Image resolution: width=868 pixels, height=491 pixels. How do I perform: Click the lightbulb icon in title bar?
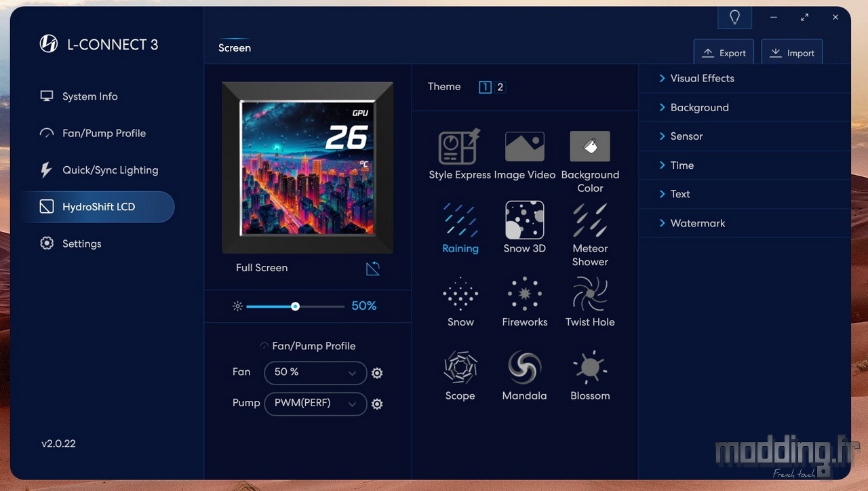coord(734,18)
